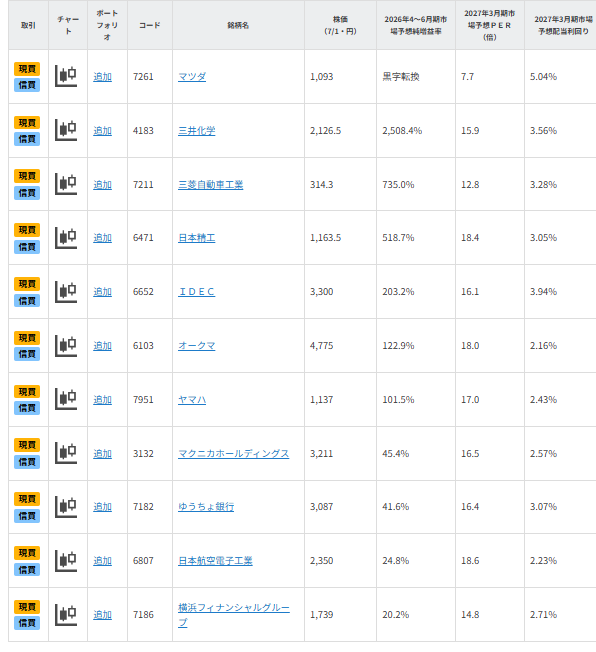Click 現買 button for 日本航空電子工業

click(x=27, y=553)
